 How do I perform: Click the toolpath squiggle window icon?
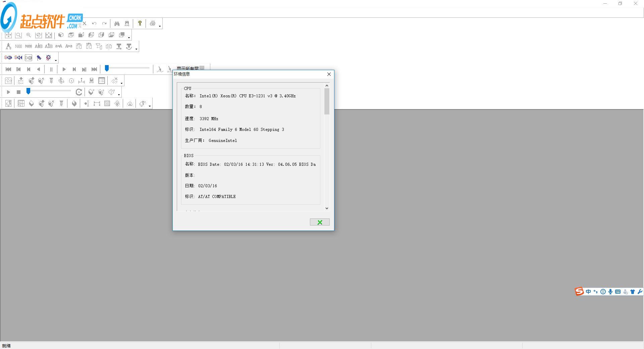click(8, 81)
